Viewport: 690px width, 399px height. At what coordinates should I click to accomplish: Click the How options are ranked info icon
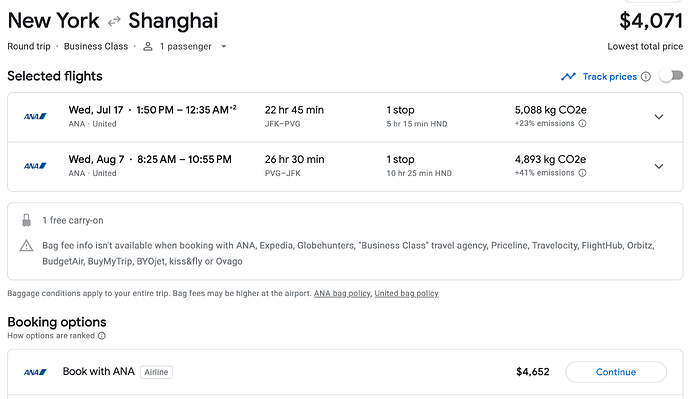[x=102, y=336]
